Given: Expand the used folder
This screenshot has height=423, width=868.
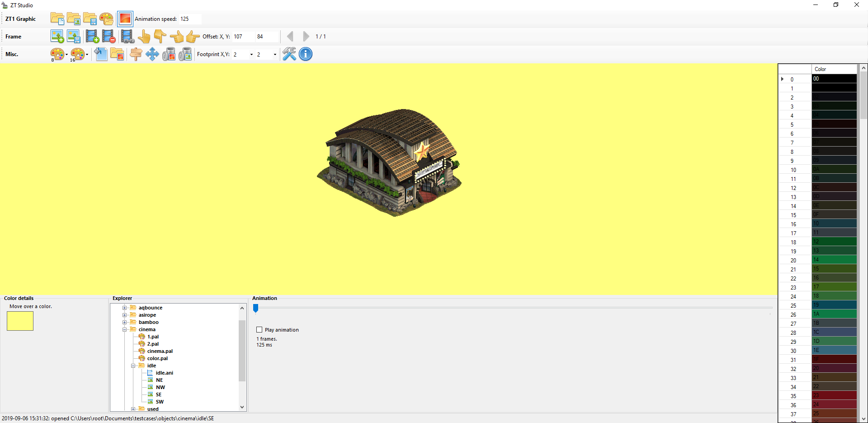Looking at the screenshot, I should tap(133, 409).
